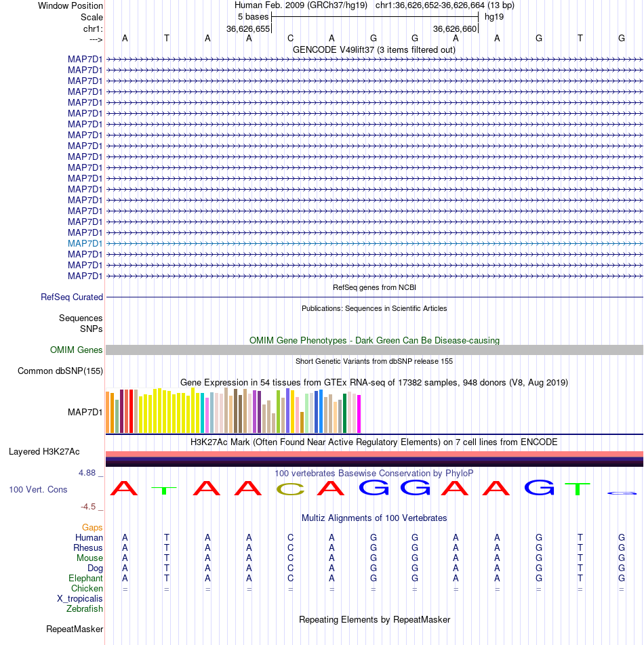Image resolution: width=644 pixels, height=645 pixels.
Task: Click the olive C in the PhyloP logo
Action: pyautogui.click(x=291, y=488)
